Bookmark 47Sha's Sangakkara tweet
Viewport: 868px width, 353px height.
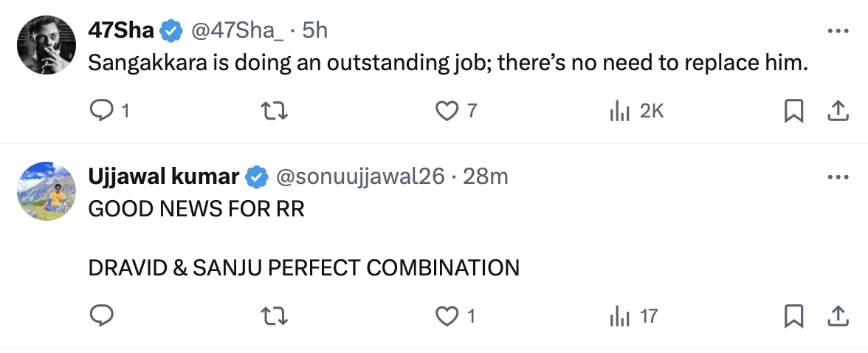pos(793,111)
